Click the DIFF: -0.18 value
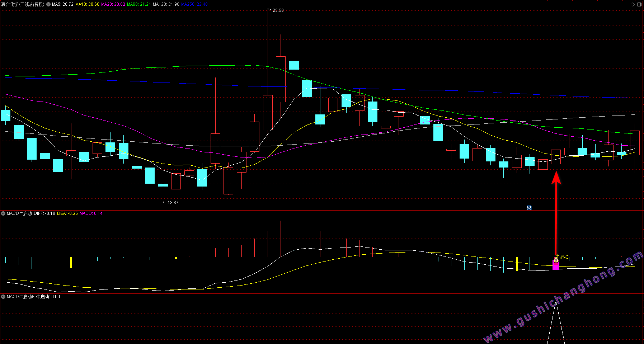 (x=44, y=213)
